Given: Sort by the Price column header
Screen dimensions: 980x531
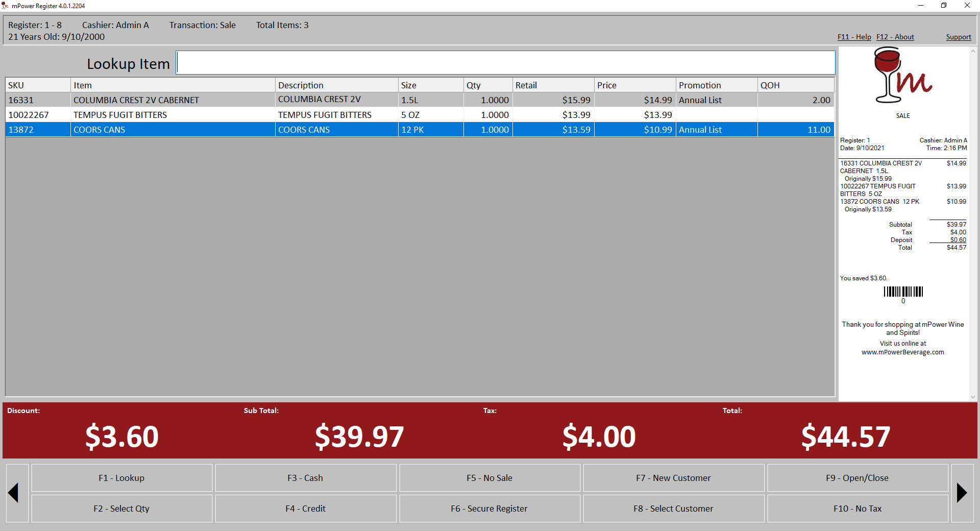Looking at the screenshot, I should 635,85.
